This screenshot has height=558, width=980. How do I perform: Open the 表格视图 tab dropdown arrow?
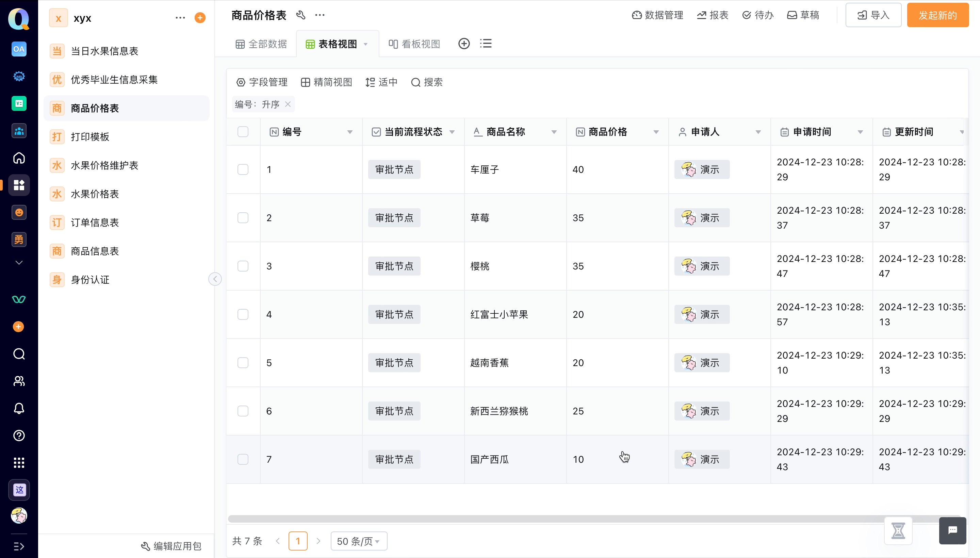pos(366,45)
